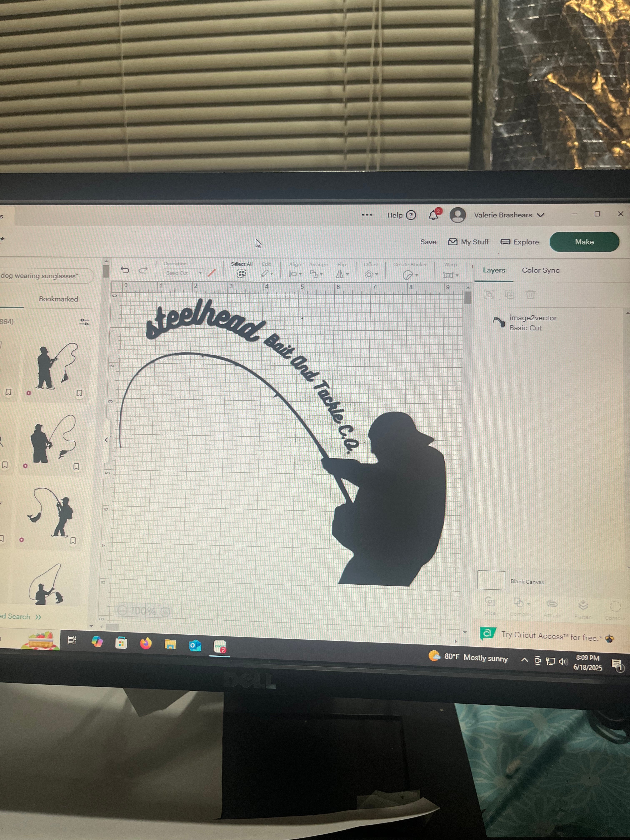Bookmark the second fisherman image
Viewport: 630px width, 840px height.
click(x=76, y=466)
